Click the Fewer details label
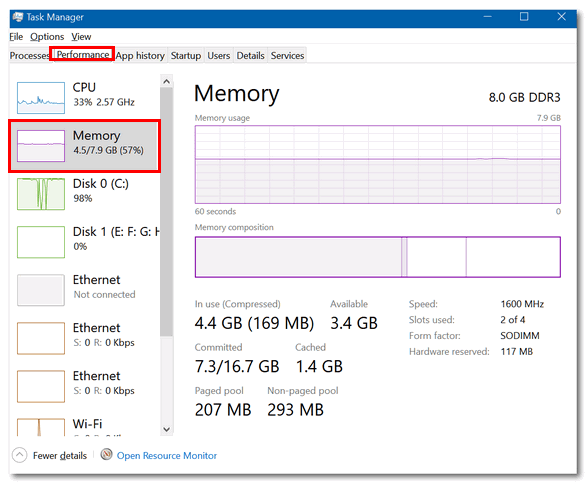Viewport: 587px width, 484px height. point(60,456)
